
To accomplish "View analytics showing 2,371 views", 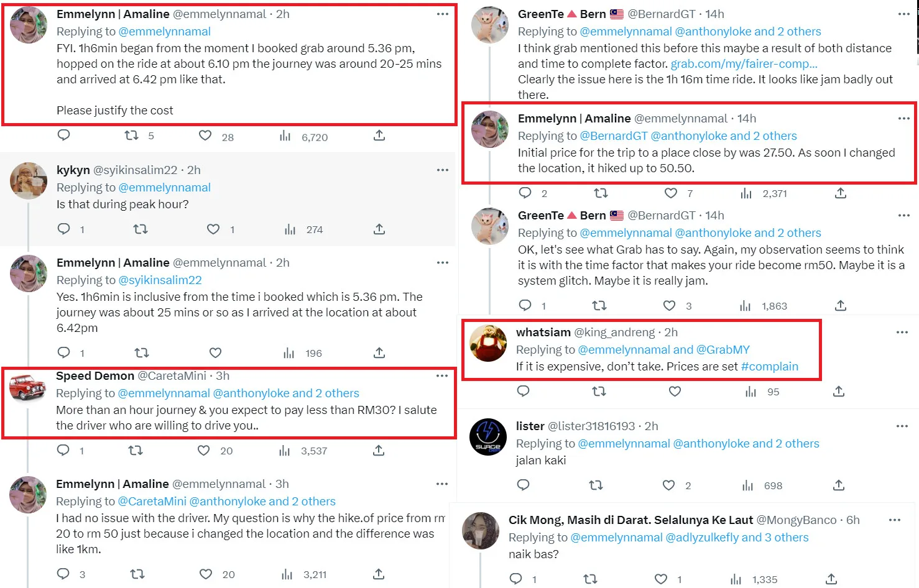I will point(747,193).
